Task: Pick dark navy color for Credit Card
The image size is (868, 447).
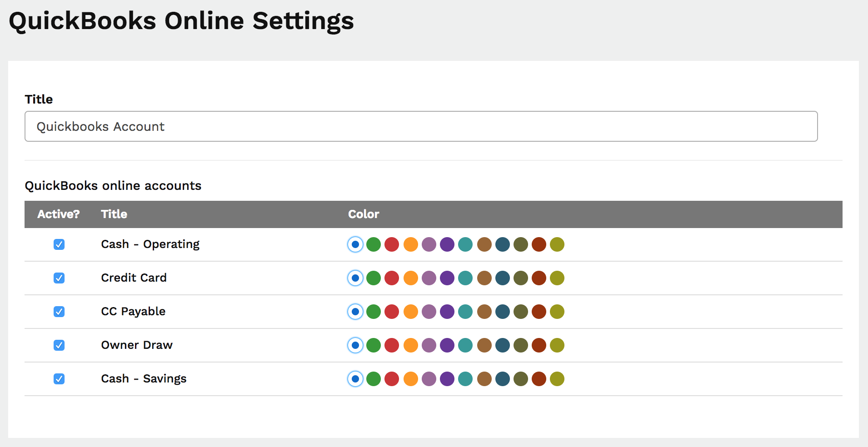Action: 503,278
